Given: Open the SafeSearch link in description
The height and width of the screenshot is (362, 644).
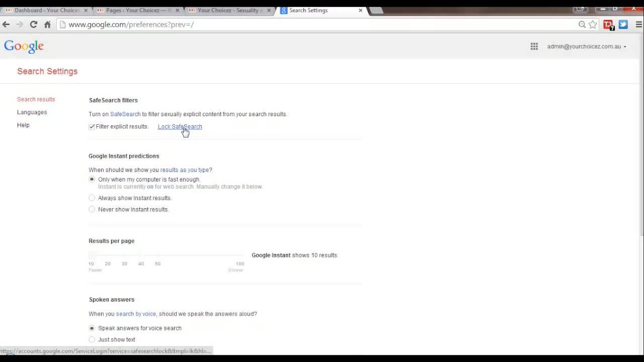Looking at the screenshot, I should [125, 114].
